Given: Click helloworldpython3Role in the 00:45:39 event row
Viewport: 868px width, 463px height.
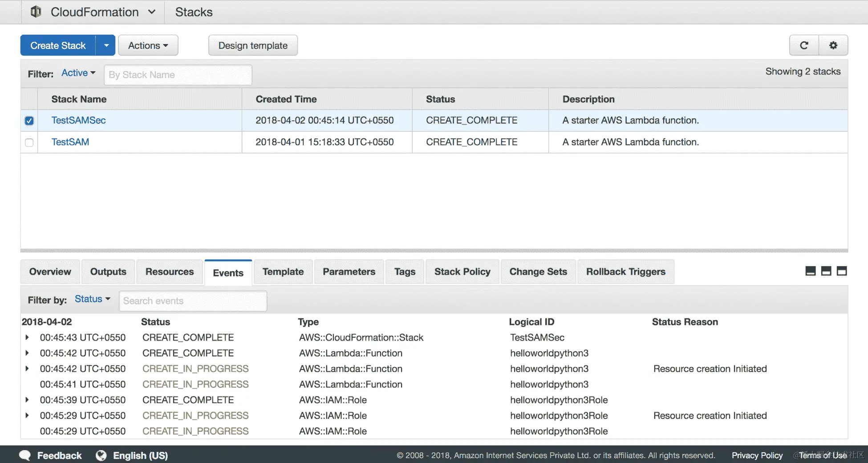Looking at the screenshot, I should click(x=559, y=400).
